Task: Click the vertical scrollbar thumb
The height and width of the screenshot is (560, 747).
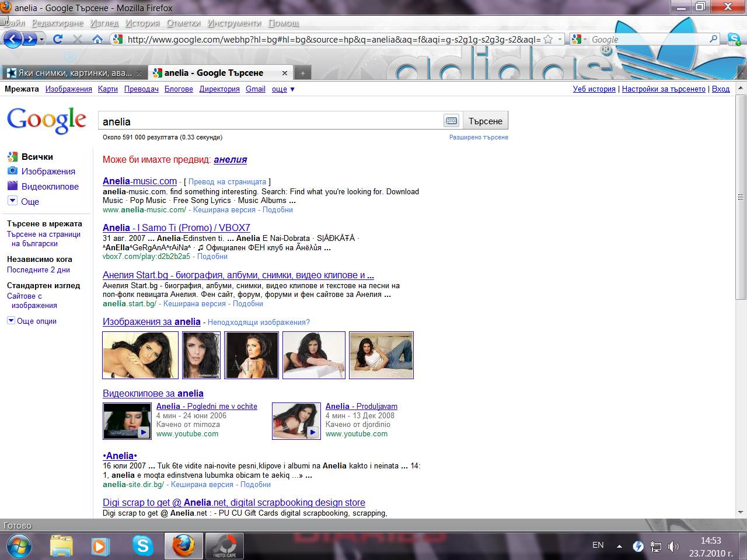Action: click(x=741, y=197)
